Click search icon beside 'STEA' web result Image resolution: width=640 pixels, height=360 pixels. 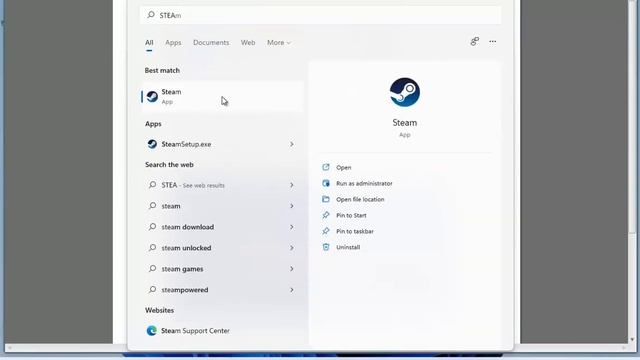click(152, 184)
